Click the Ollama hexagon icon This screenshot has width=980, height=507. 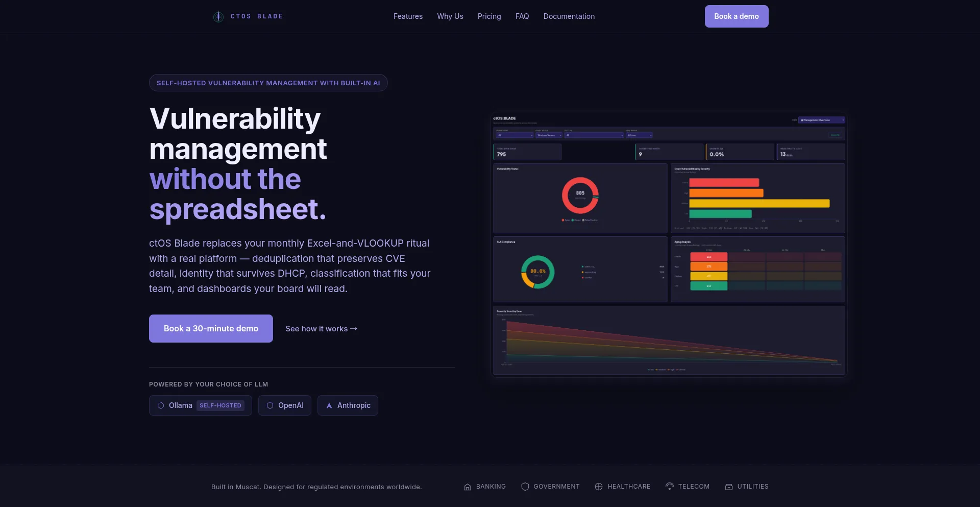[x=161, y=405]
